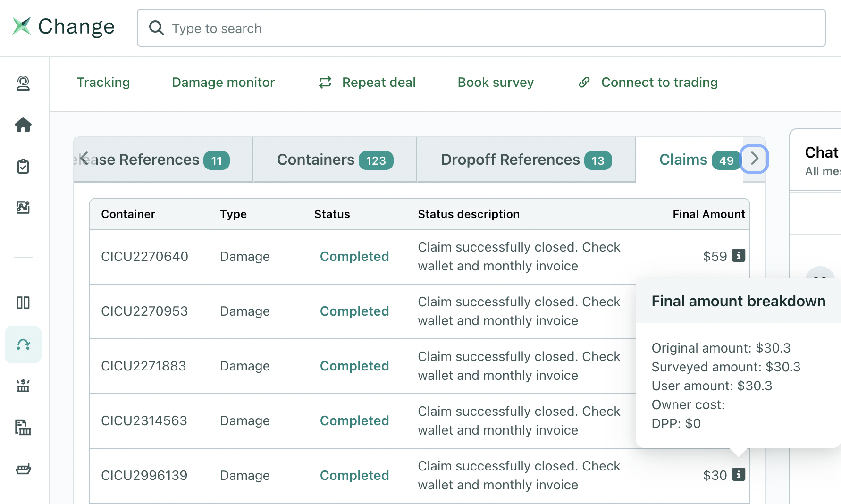Expand more tabs with the right chevron

(754, 160)
